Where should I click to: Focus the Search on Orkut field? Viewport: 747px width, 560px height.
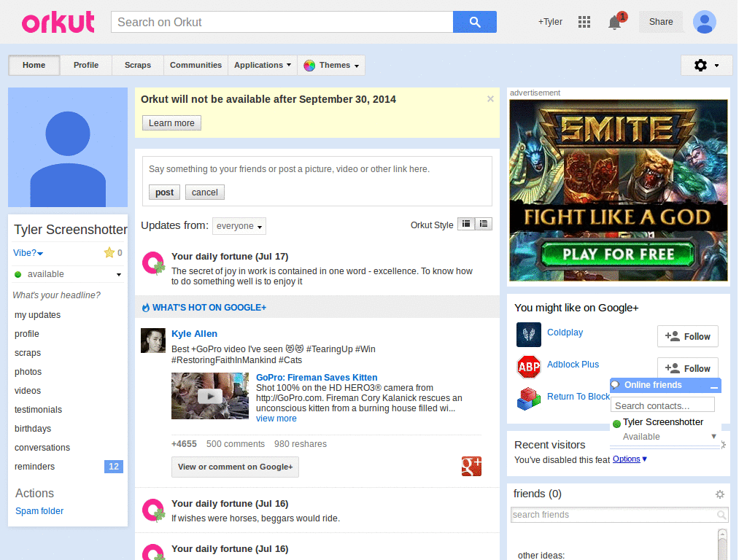point(282,22)
